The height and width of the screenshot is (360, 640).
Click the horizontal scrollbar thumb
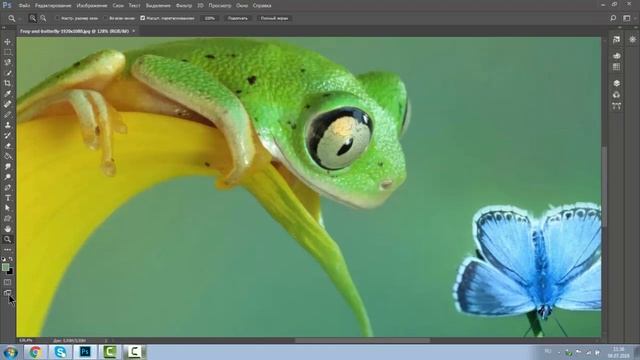point(362,340)
